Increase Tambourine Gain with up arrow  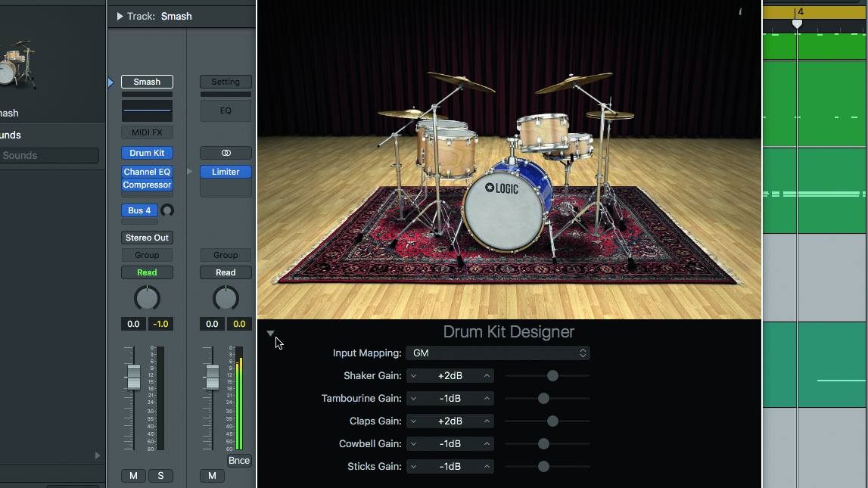(487, 399)
